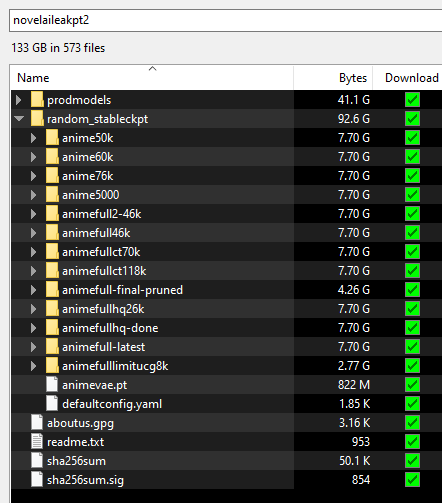The image size is (442, 503).
Task: Click the novelaileakpt2 torrent name field
Action: click(x=226, y=20)
